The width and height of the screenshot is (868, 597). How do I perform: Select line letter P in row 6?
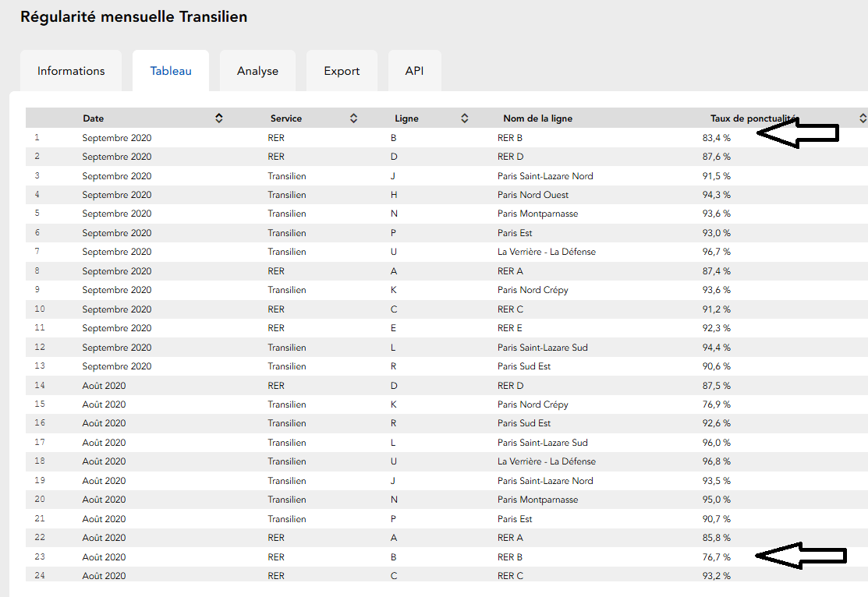[x=393, y=233]
